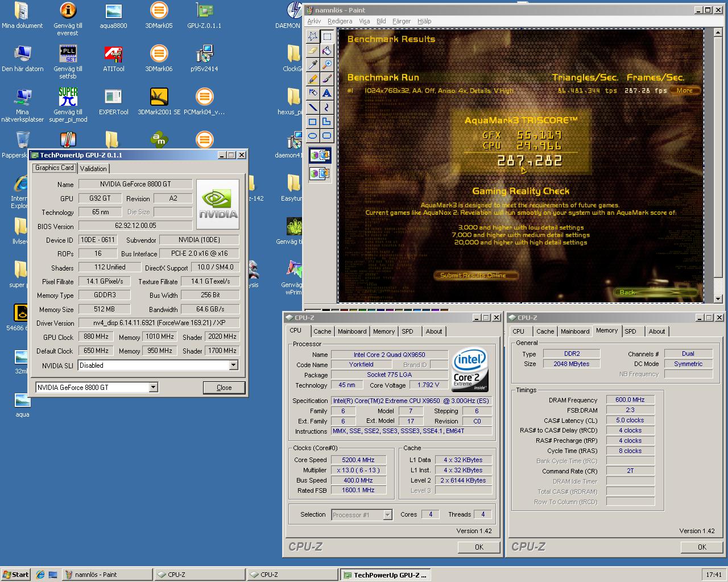Click the EXPERTool desktop icon
Screen dimensions: 728x582
(x=113, y=101)
